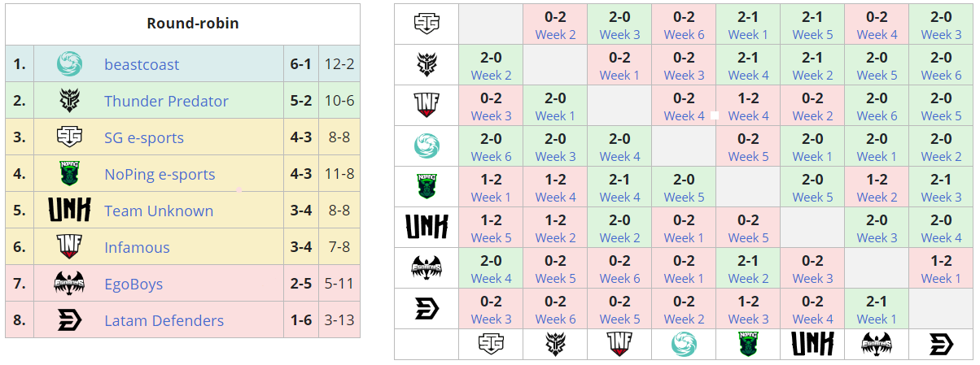The image size is (980, 365).
Task: Click Week 6 link in the crosstable's top row
Action: (684, 34)
